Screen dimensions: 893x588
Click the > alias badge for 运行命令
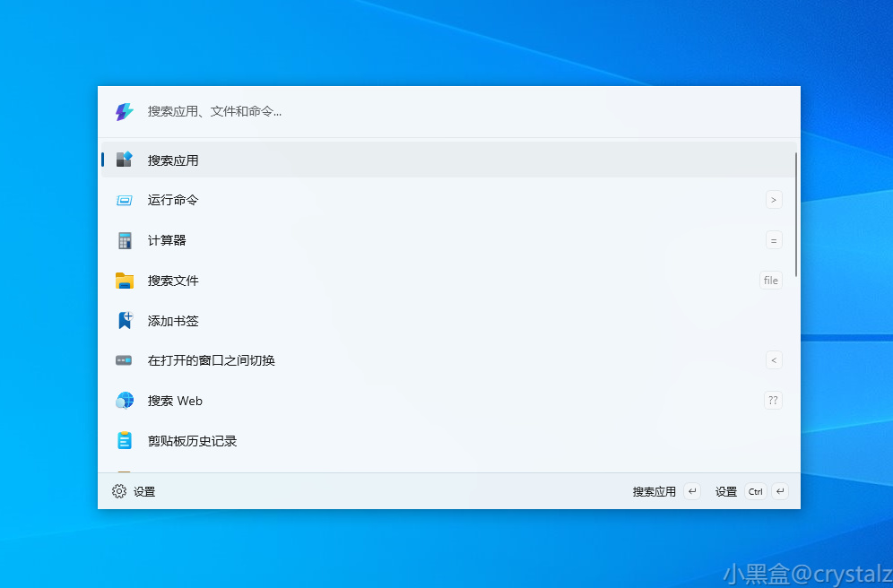[x=774, y=200]
